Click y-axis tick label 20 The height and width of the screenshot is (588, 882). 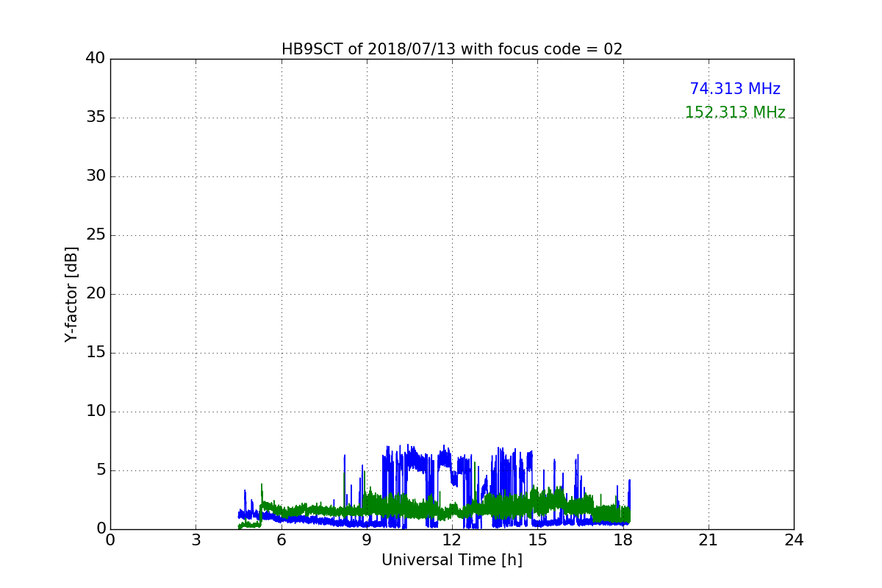click(x=96, y=294)
